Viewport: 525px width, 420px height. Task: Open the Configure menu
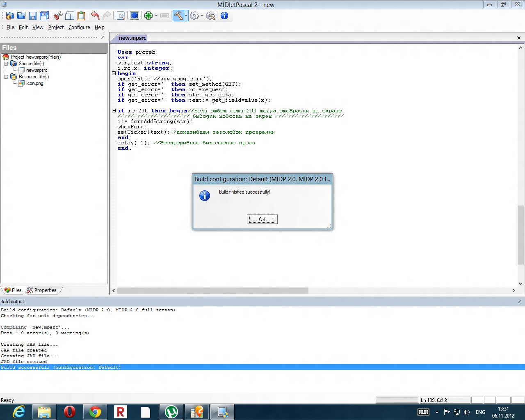pyautogui.click(x=79, y=27)
